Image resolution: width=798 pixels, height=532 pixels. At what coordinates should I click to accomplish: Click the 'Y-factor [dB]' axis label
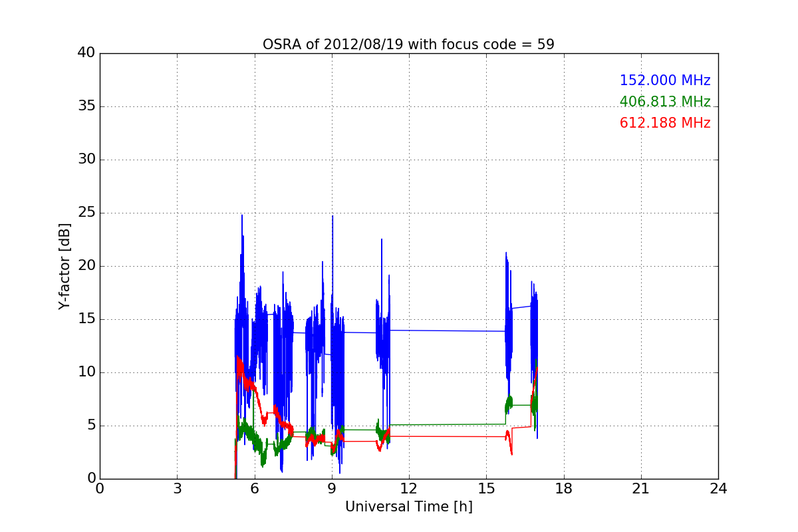pyautogui.click(x=65, y=266)
